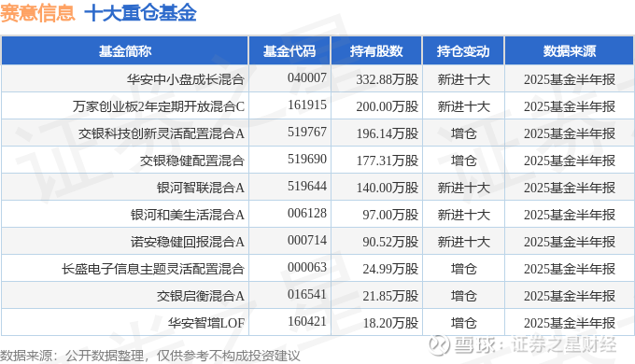The height and width of the screenshot is (364, 635).
Task: Click the 持仓变动 column header
Action: coord(463,51)
